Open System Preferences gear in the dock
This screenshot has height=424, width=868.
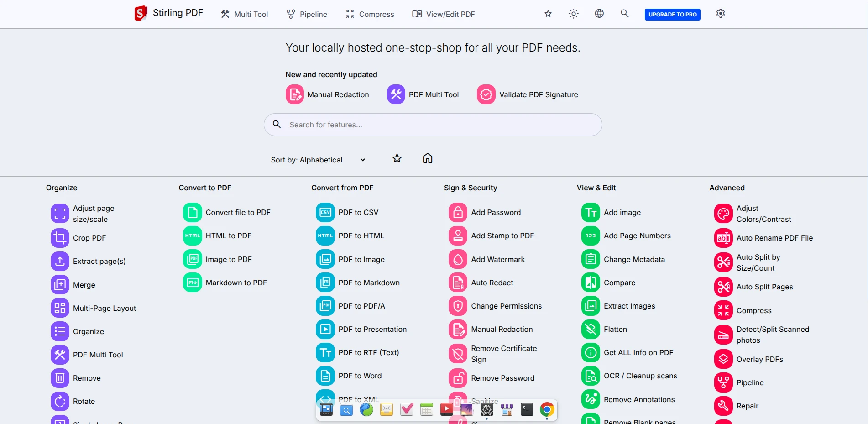point(487,410)
